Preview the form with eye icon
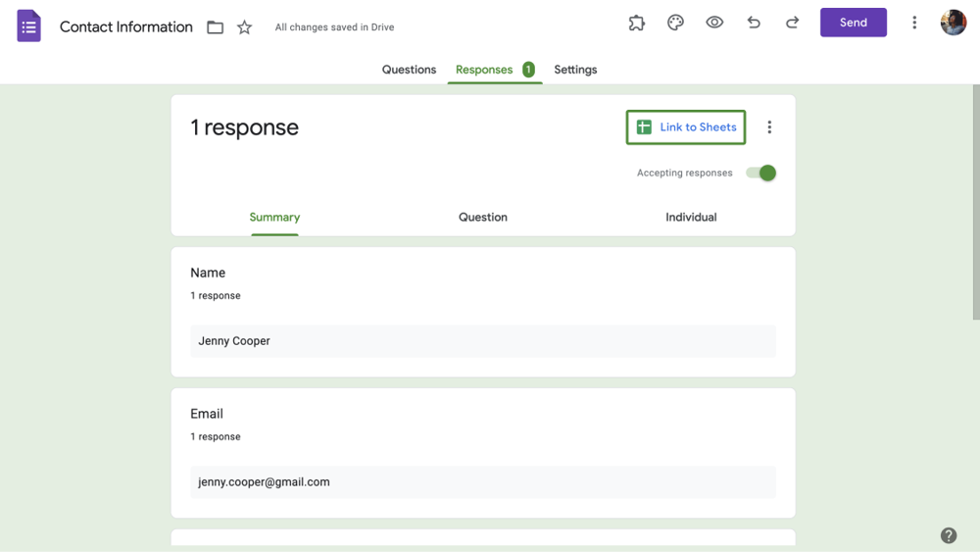 pos(714,23)
